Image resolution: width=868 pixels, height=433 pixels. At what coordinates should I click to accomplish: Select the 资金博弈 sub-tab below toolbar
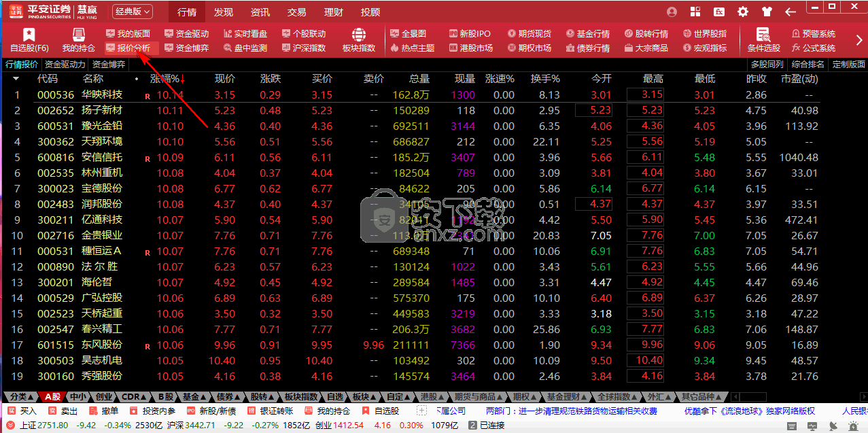click(x=109, y=64)
